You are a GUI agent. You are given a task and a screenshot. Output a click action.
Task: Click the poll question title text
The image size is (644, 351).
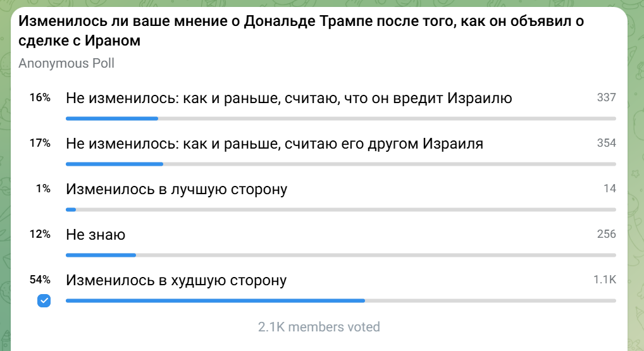coord(301,31)
